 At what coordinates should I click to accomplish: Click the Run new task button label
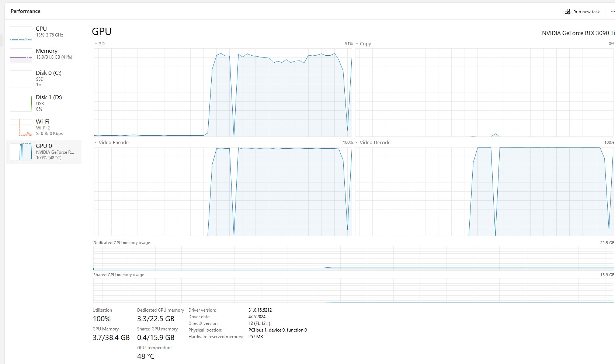586,12
